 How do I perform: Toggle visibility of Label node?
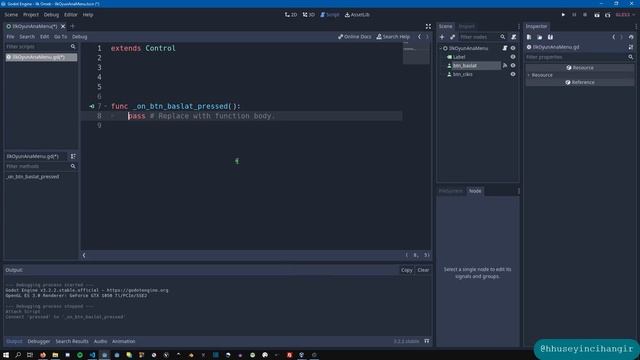pos(513,57)
